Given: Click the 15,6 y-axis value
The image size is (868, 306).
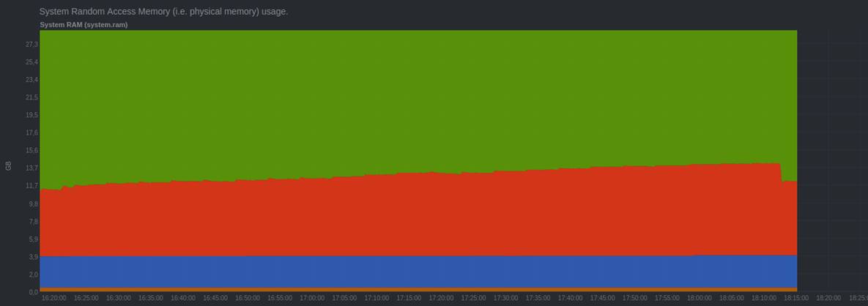Looking at the screenshot, I should pyautogui.click(x=31, y=151).
